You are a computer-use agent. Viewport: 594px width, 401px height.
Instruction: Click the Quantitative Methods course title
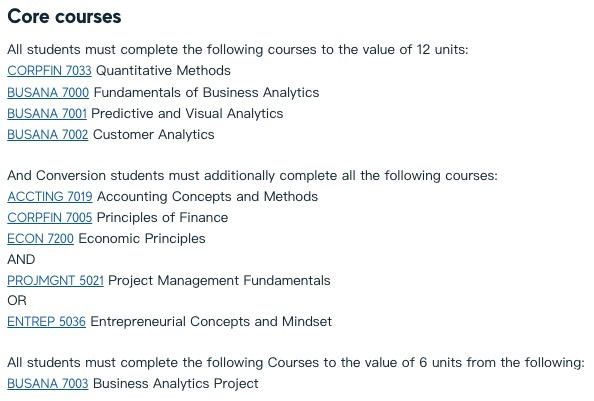[163, 71]
